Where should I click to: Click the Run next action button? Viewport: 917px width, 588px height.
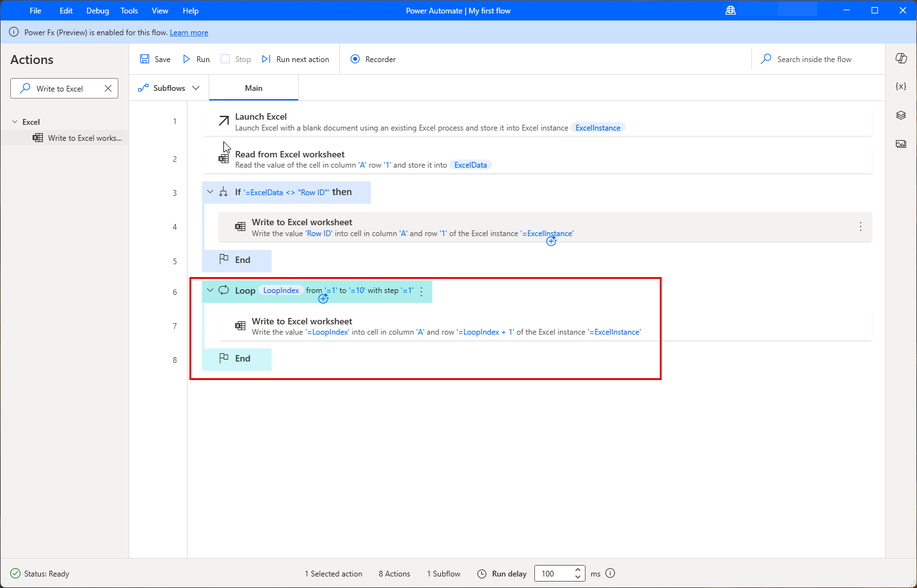(x=296, y=59)
